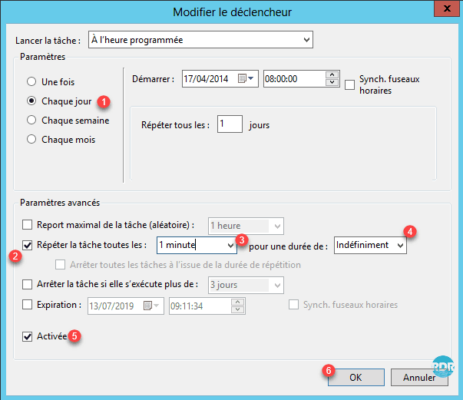The height and width of the screenshot is (400, 463).
Task: Uncheck 'Répéter la tâche toutes les'
Action: [x=27, y=245]
